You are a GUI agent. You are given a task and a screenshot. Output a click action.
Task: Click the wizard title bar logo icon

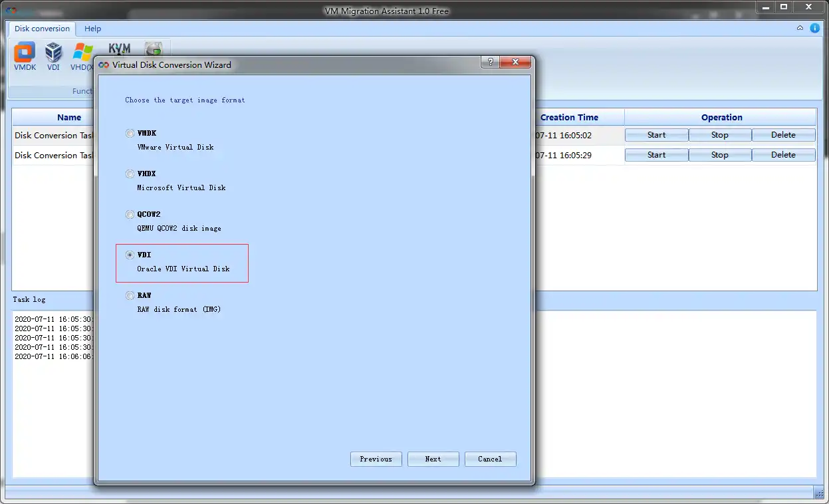[104, 64]
